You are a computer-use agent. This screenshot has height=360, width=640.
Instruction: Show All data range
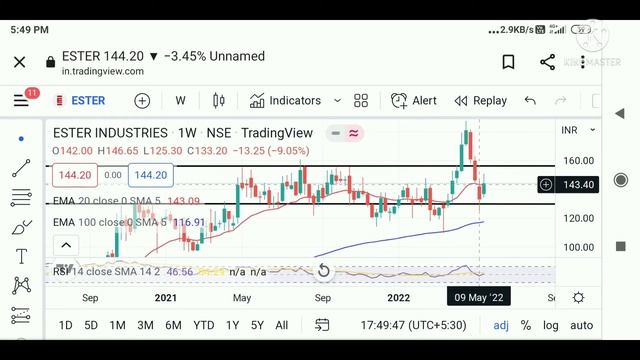point(282,325)
